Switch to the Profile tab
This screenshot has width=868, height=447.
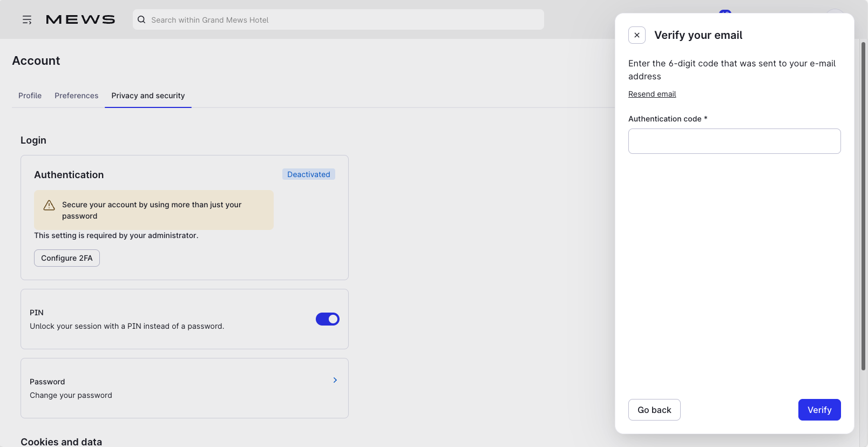[x=30, y=96]
